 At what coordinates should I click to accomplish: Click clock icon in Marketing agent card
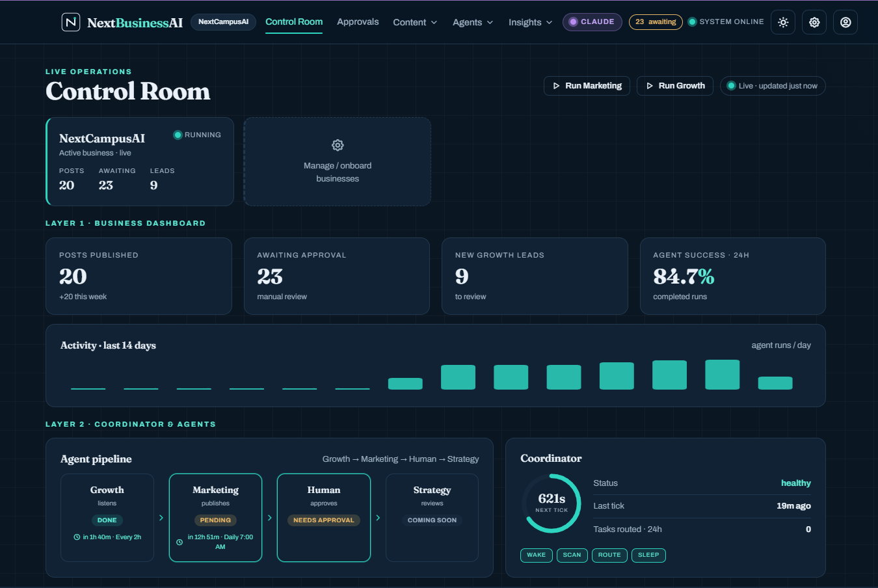(x=180, y=542)
